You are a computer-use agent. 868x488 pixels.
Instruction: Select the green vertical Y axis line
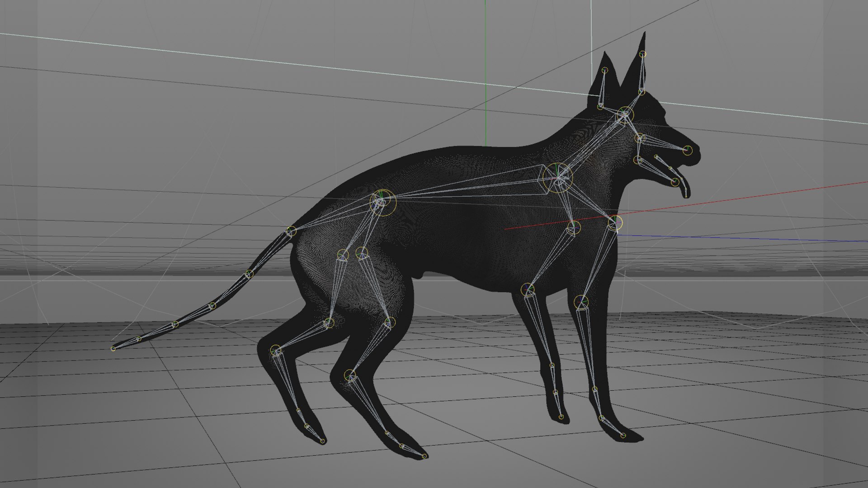[486, 72]
